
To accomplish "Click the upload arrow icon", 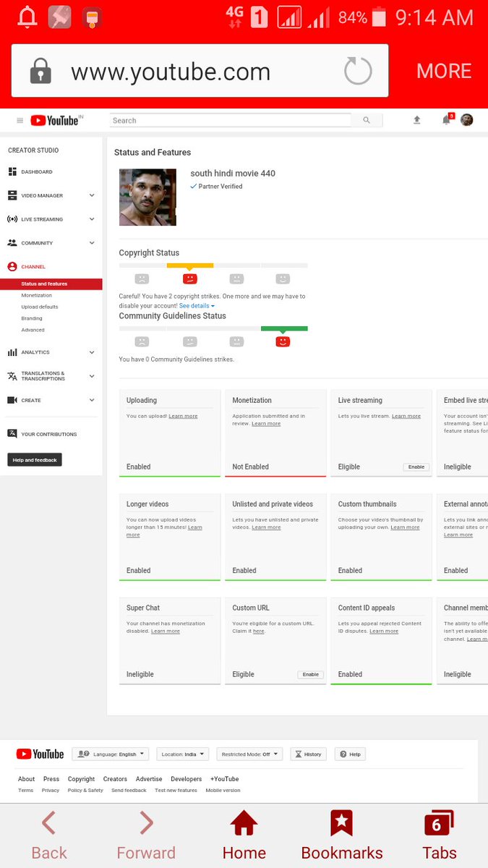I will click(417, 120).
